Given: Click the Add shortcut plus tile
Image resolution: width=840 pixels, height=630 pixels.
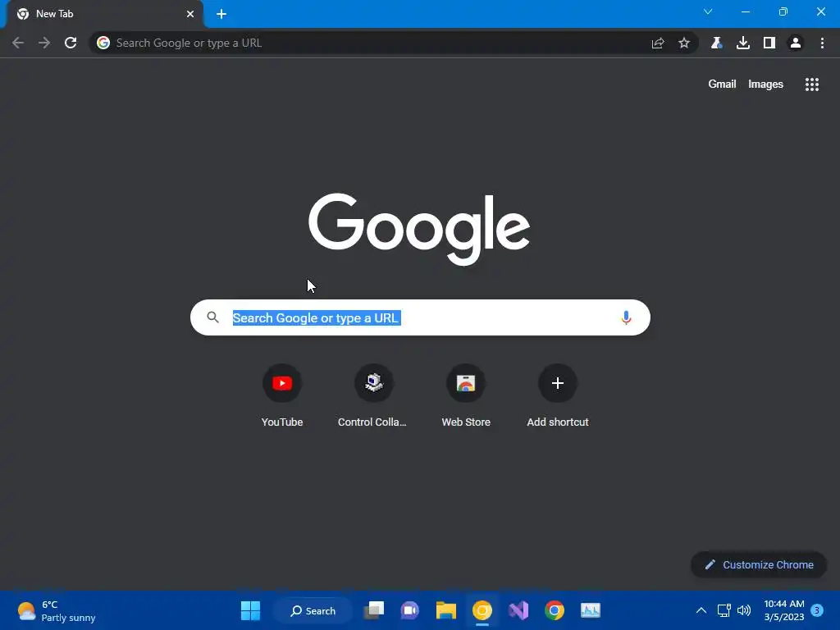Looking at the screenshot, I should click(x=558, y=396).
